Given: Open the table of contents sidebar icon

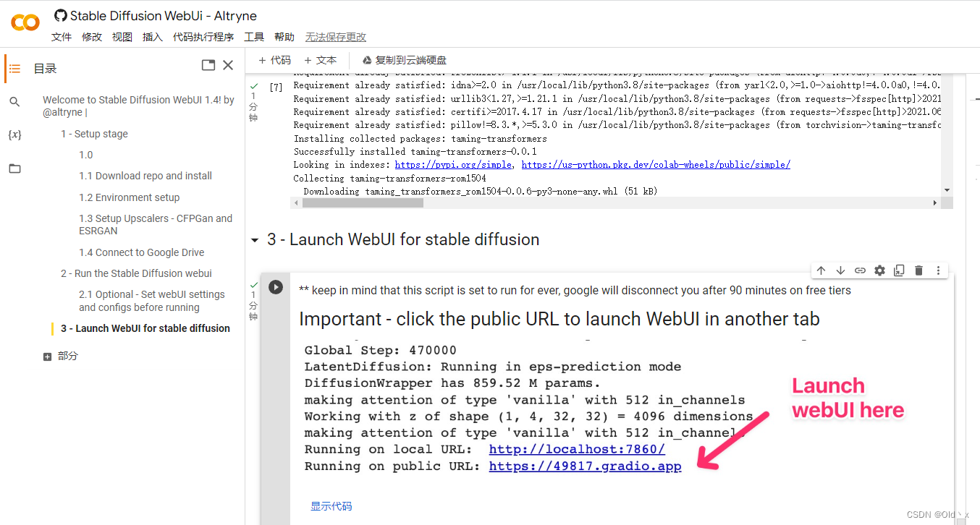Looking at the screenshot, I should pos(14,69).
